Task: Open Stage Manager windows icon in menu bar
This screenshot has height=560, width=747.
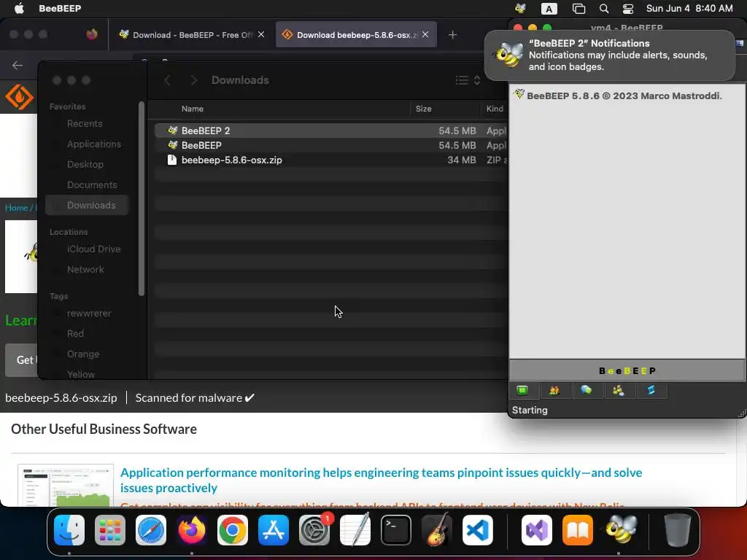Action: tap(578, 9)
